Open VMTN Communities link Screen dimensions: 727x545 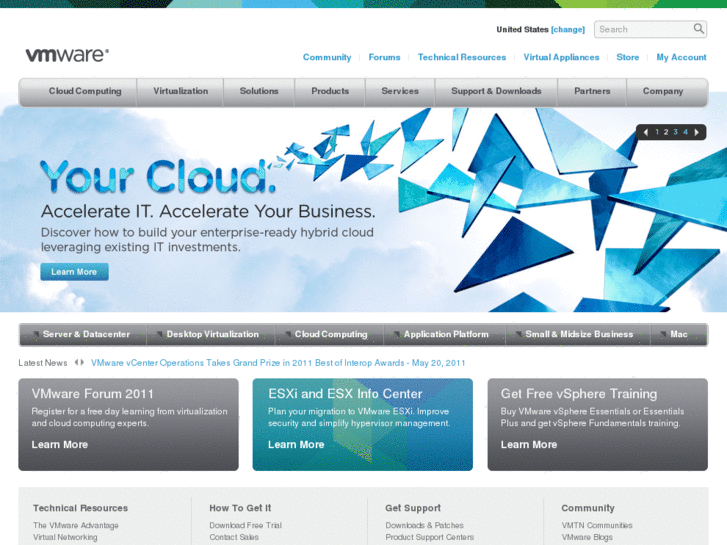(597, 525)
